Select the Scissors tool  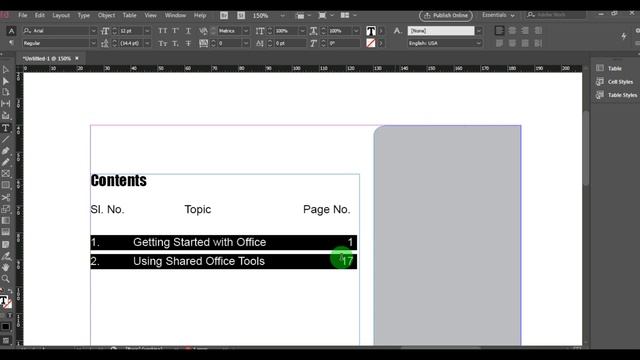click(x=6, y=198)
